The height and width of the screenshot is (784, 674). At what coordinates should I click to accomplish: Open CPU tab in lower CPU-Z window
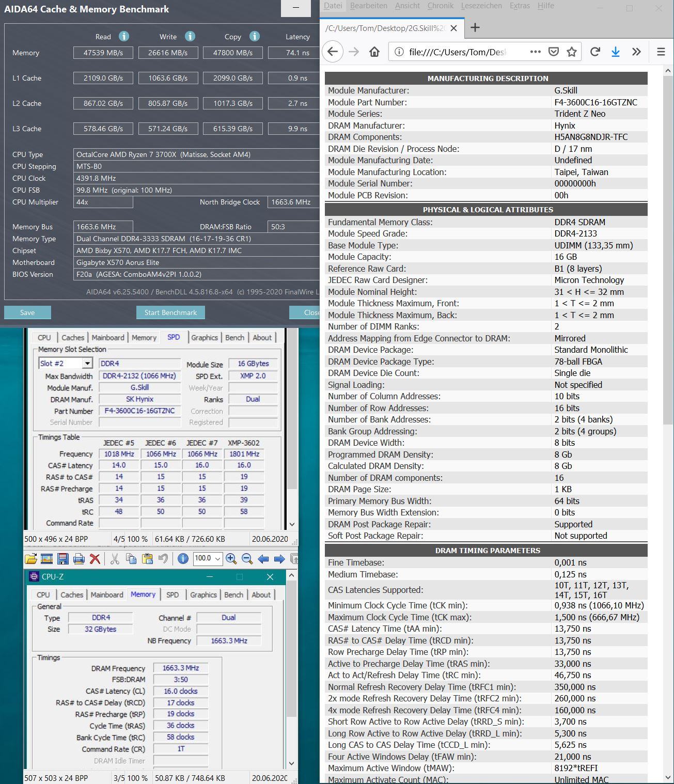click(x=43, y=595)
